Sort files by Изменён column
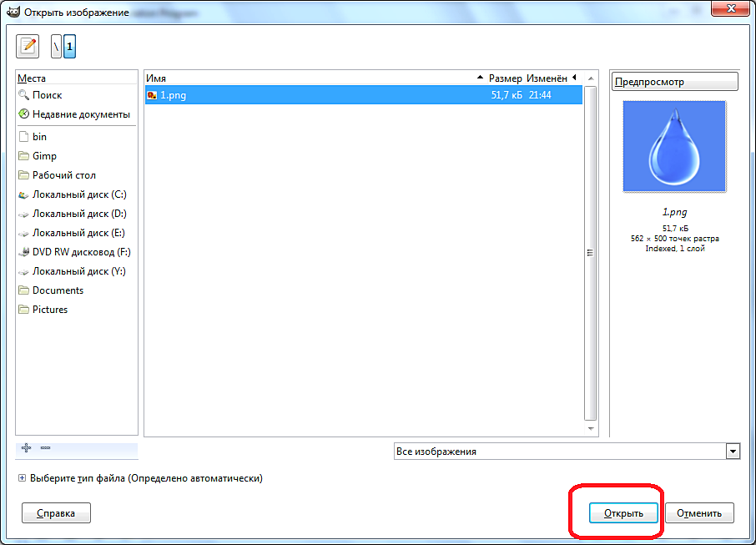The width and height of the screenshot is (756, 545). click(x=552, y=78)
